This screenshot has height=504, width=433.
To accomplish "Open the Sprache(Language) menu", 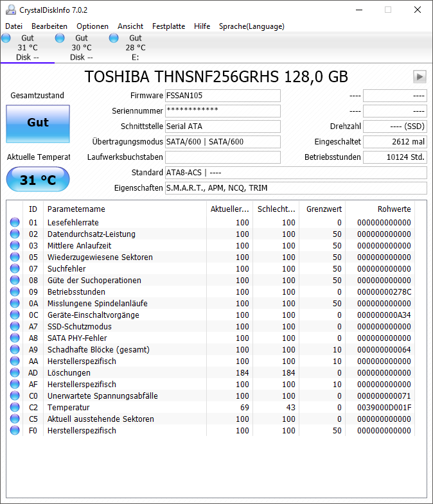I will [252, 26].
